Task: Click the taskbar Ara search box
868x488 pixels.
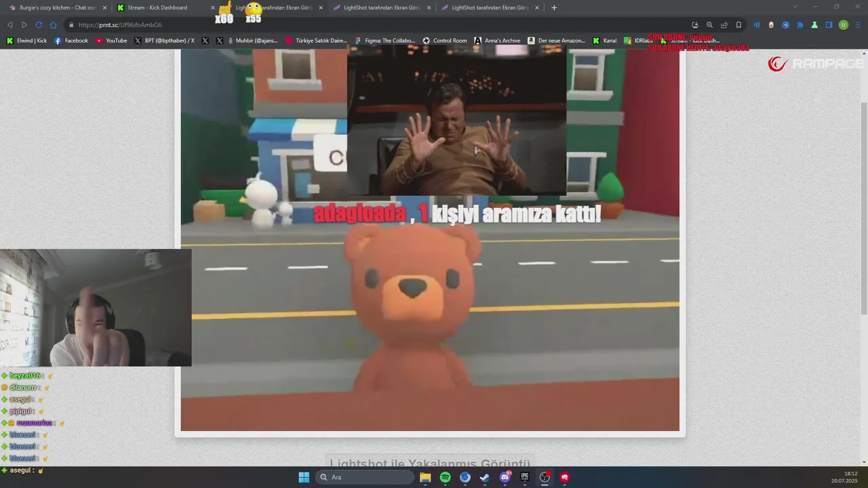Action: coord(366,477)
